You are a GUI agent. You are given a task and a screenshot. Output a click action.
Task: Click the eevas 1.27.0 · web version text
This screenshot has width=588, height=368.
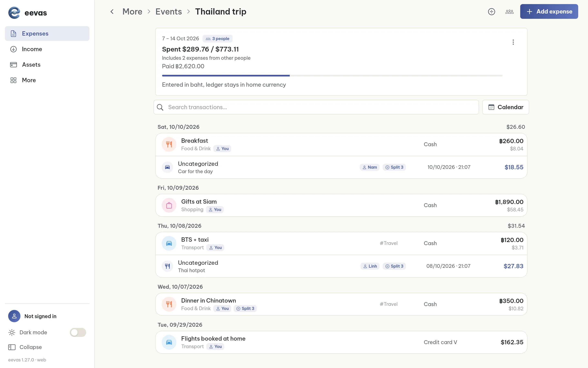[x=27, y=360]
